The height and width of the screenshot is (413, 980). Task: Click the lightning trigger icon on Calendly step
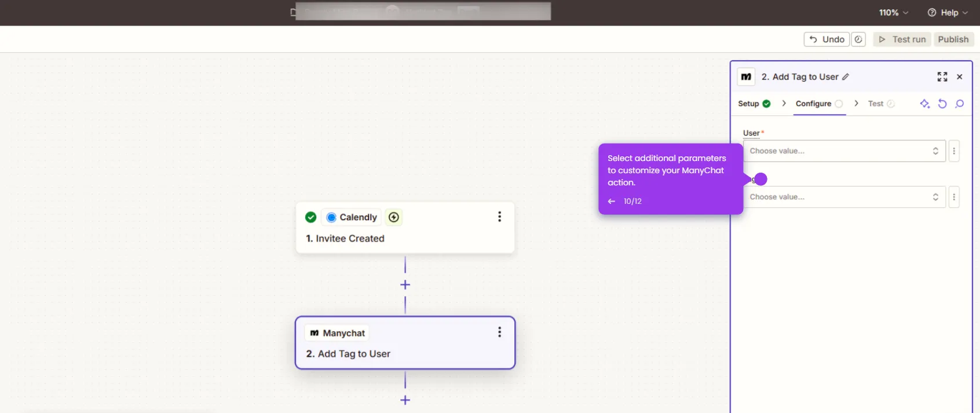click(x=394, y=217)
